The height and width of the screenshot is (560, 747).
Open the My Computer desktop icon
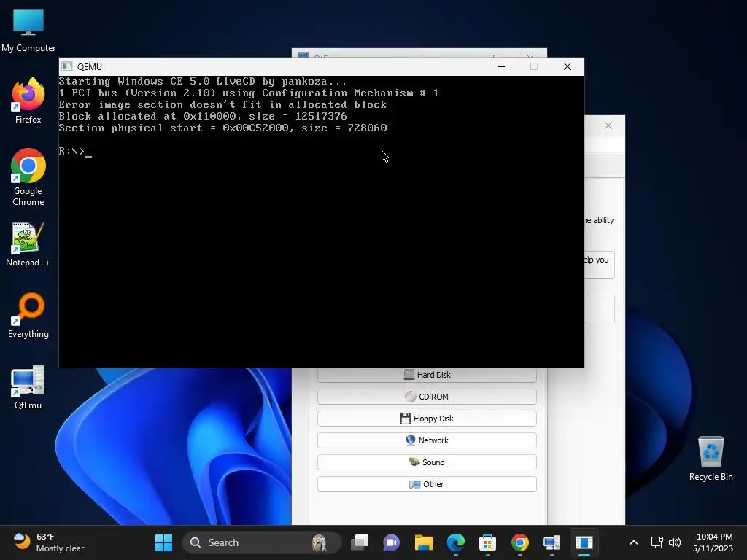pyautogui.click(x=28, y=29)
